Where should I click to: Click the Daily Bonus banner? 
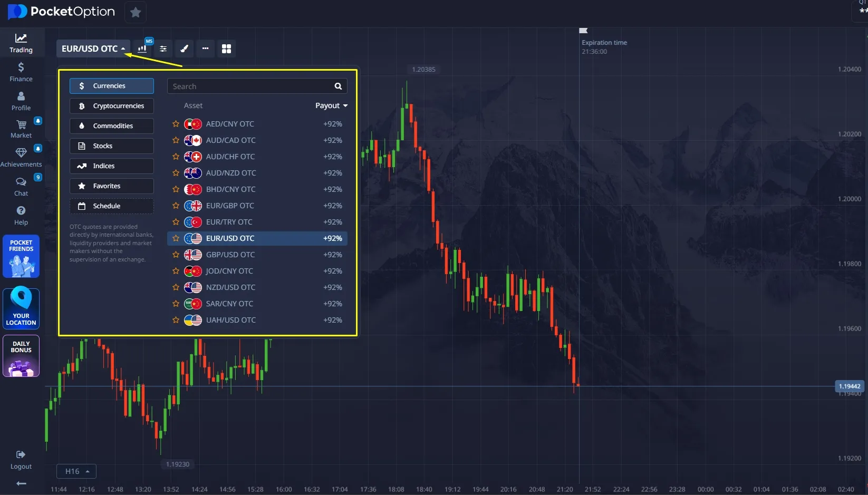tap(21, 356)
